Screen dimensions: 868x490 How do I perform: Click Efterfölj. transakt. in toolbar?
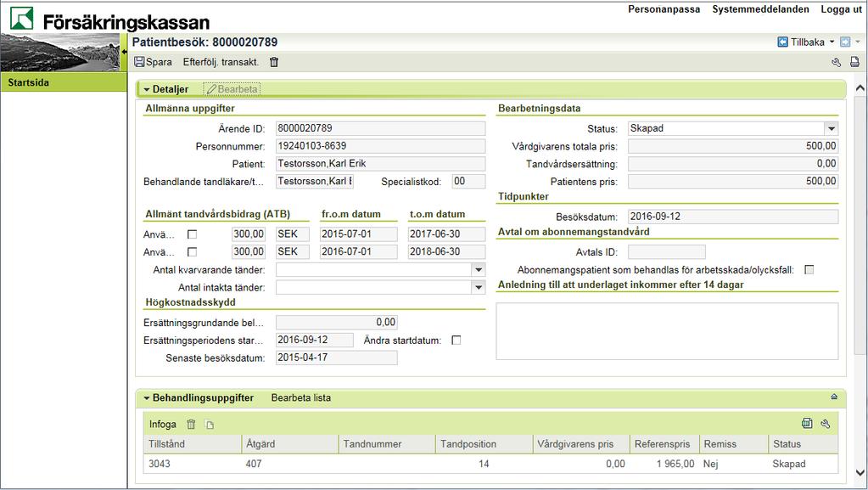[x=221, y=62]
